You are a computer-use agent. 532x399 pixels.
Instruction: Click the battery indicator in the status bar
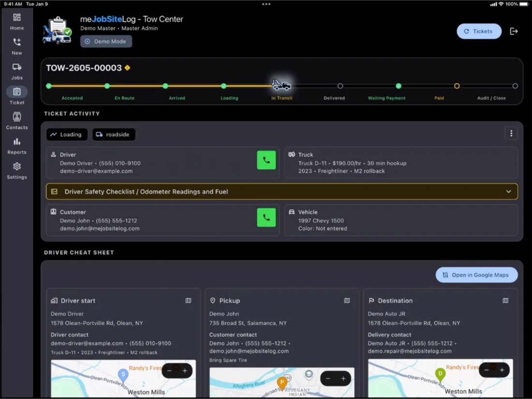[524, 4]
